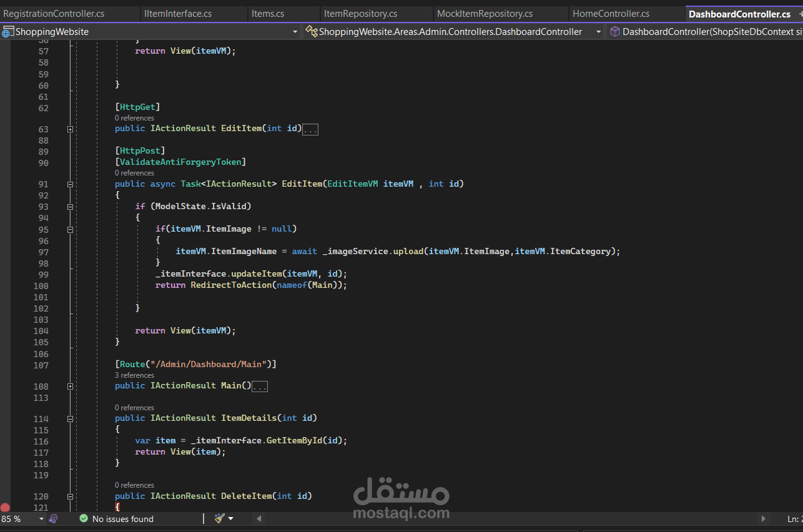803x532 pixels.
Task: Open 0 references CodeLens above DeleteItem method
Action: click(134, 485)
